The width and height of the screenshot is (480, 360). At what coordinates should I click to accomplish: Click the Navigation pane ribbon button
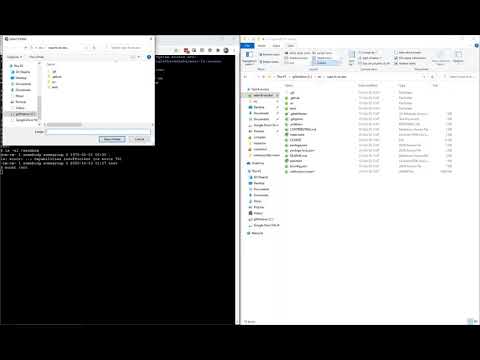point(249,58)
